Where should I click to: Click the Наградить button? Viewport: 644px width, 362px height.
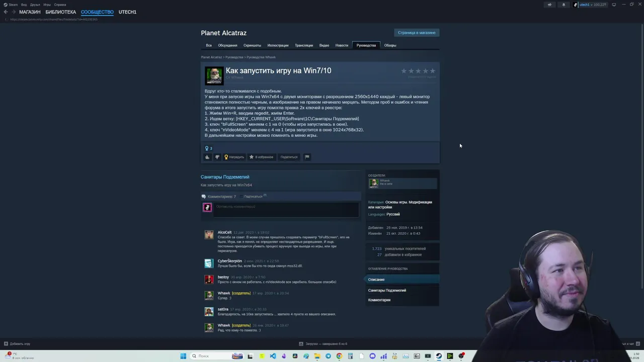234,157
